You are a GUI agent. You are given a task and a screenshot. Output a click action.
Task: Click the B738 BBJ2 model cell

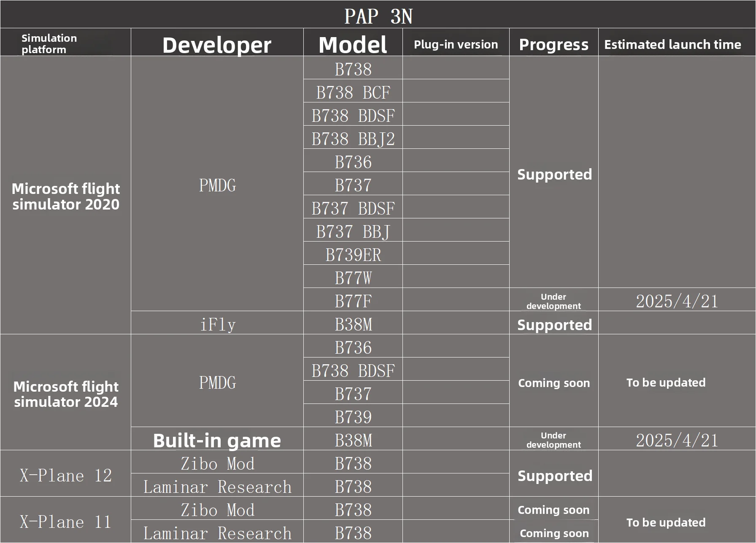pos(353,139)
